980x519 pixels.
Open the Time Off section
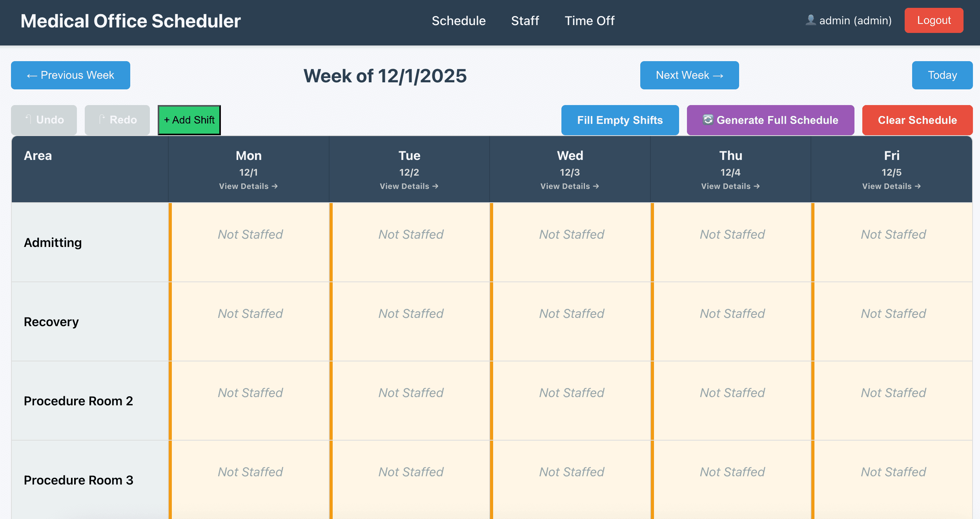(x=589, y=20)
